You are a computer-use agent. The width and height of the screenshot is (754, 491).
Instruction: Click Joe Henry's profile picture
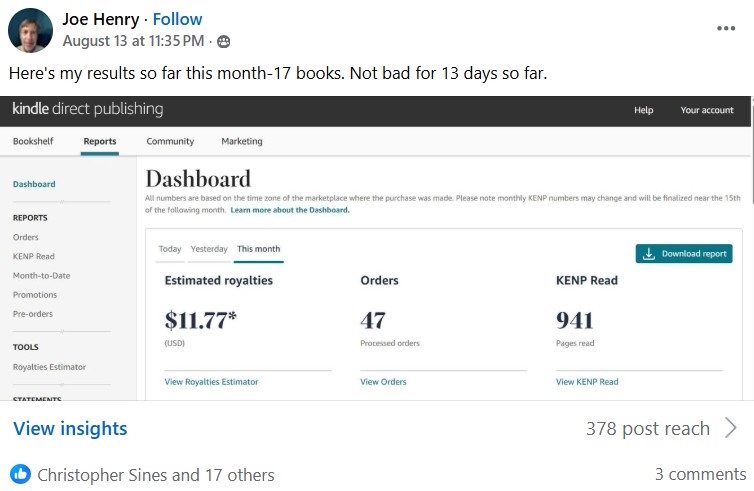(30, 29)
